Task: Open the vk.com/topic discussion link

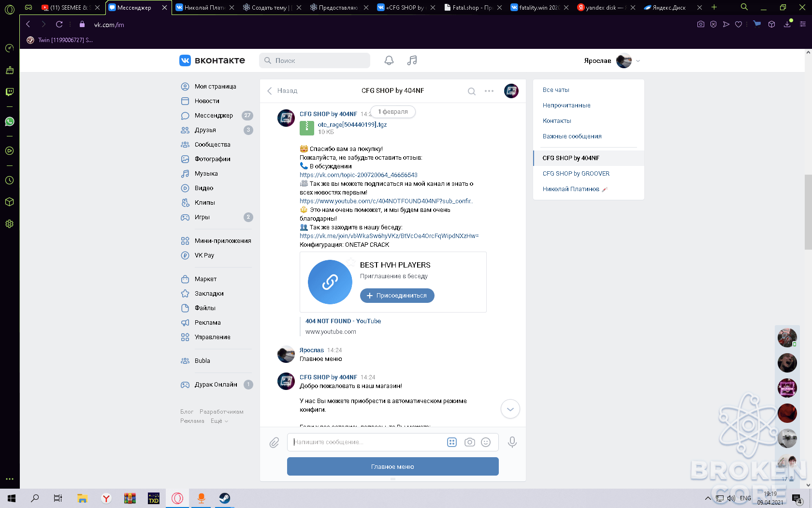Action: (x=359, y=175)
